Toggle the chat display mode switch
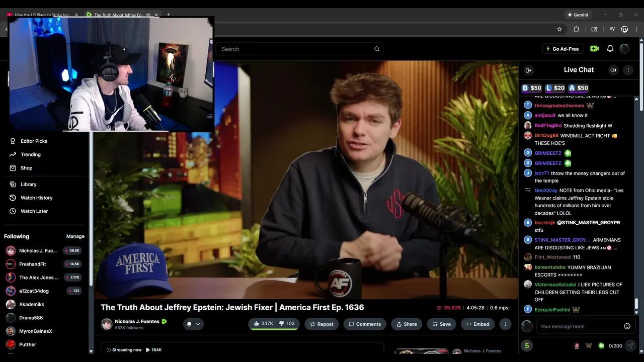 click(x=613, y=70)
